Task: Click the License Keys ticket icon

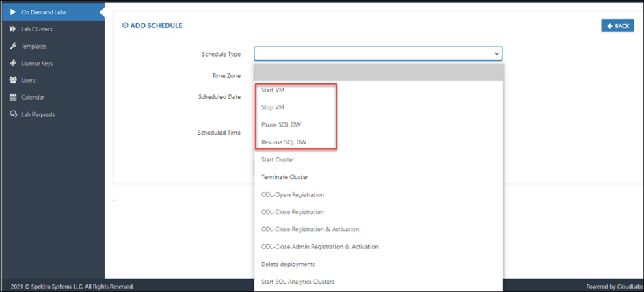Action: click(x=13, y=64)
